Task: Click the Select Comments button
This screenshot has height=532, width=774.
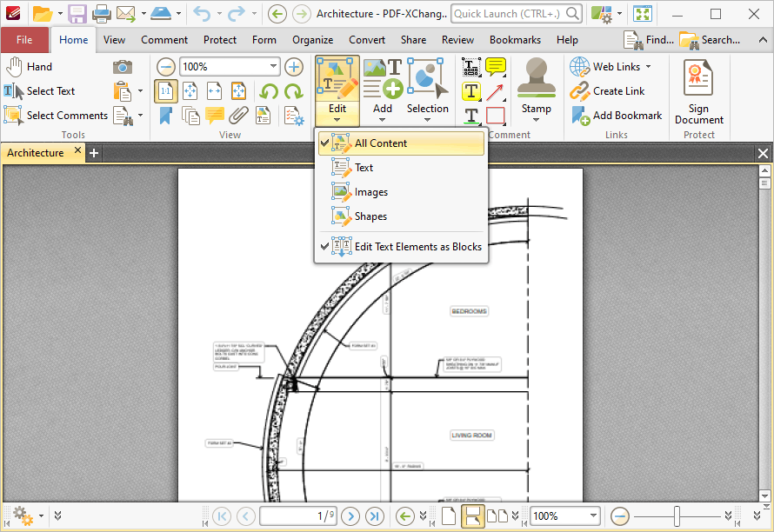Action: [57, 116]
